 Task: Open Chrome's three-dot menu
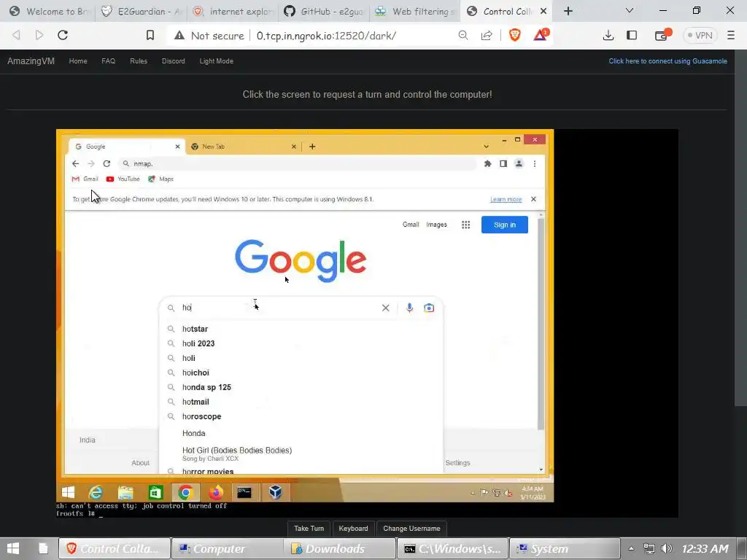tap(535, 164)
